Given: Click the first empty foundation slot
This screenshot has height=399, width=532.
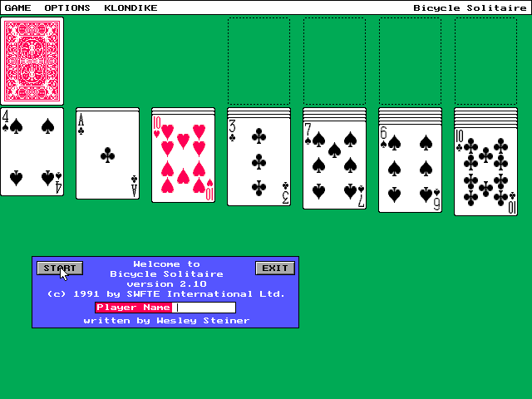Looking at the screenshot, I should point(259,61).
